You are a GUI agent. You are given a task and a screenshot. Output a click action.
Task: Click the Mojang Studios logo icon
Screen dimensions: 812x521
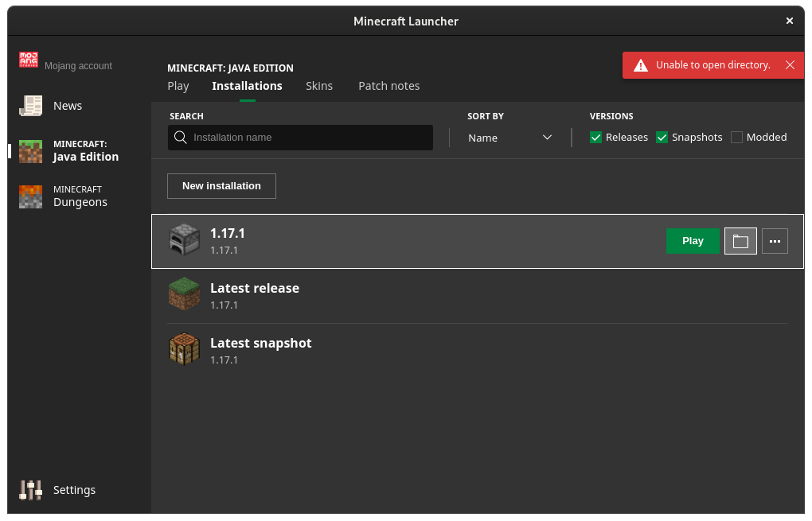[29, 60]
